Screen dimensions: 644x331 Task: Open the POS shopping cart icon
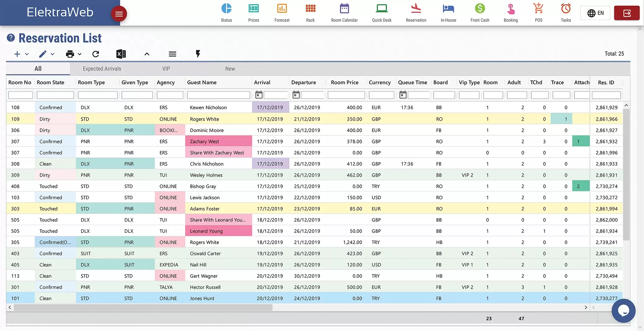tap(538, 9)
